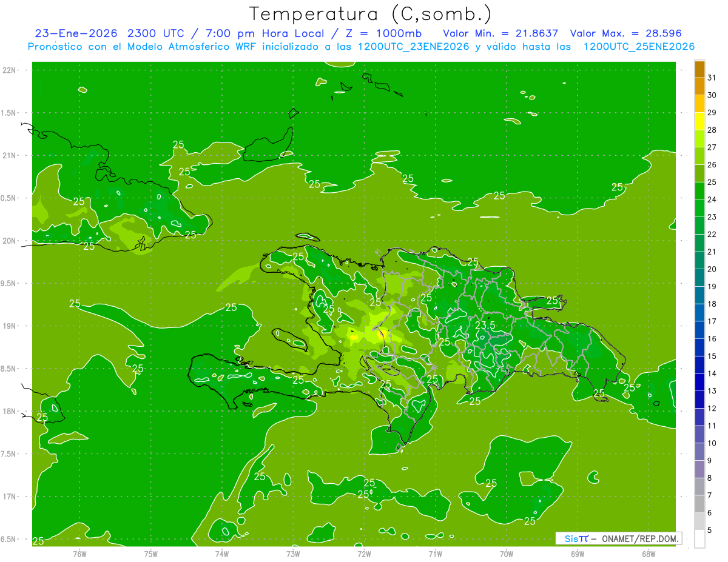This screenshot has width=728, height=562.
Task: Click the '19N' latitude axis label
Action: [10, 326]
